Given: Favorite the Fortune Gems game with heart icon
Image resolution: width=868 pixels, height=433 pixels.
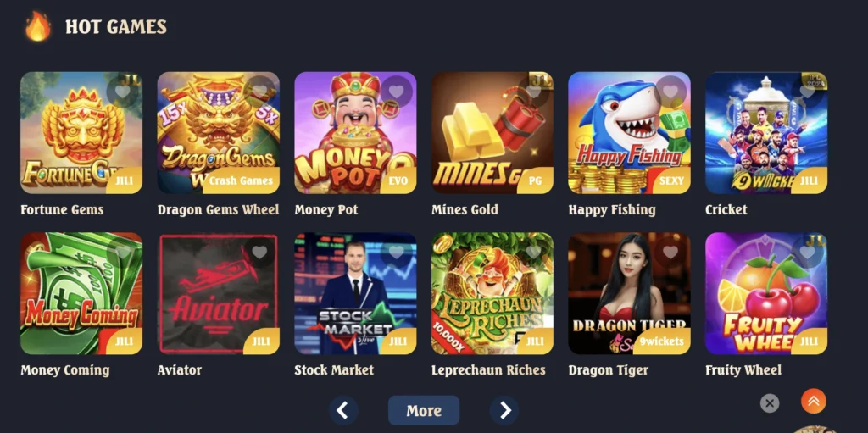Looking at the screenshot, I should tap(122, 92).
